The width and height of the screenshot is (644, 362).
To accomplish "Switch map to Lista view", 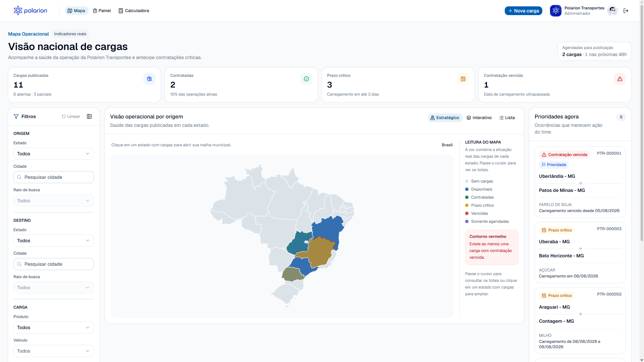I will point(507,118).
